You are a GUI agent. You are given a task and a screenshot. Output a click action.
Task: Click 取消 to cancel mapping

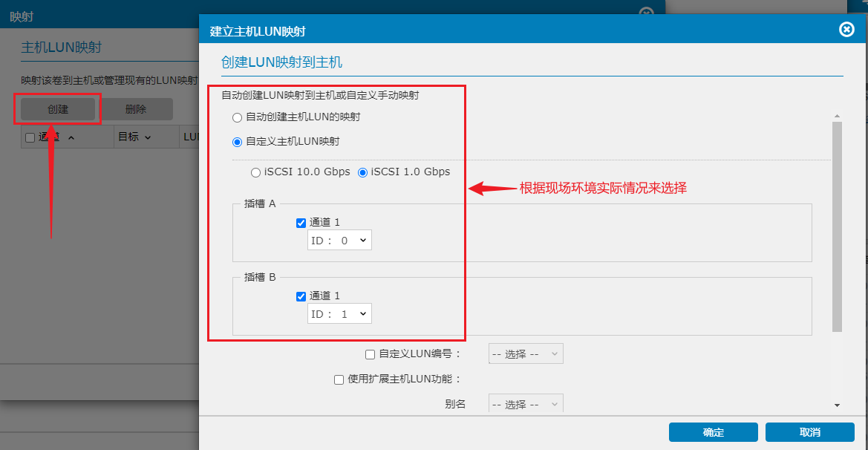click(809, 432)
